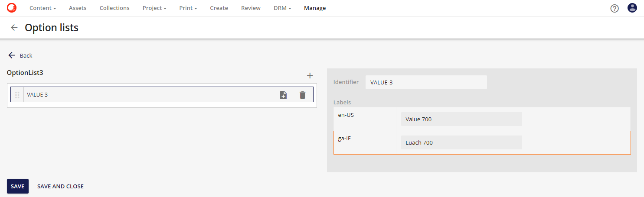The image size is (644, 197).
Task: Click the ga-IE label field Luach 700
Action: click(461, 142)
